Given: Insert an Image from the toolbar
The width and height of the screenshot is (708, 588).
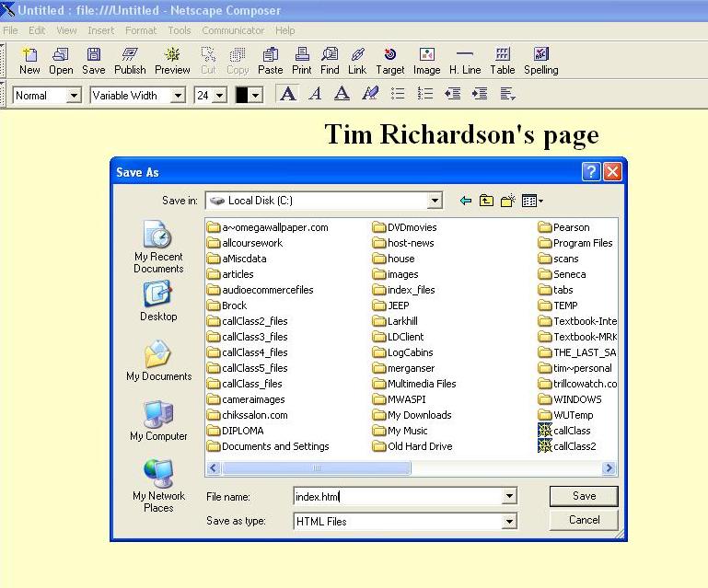Looking at the screenshot, I should tap(426, 61).
